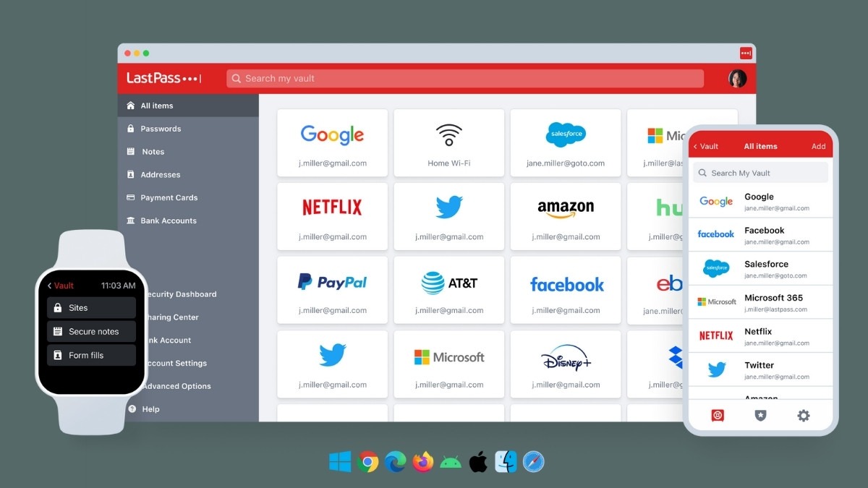
Task: Open Payment Cards in the sidebar
Action: click(188, 197)
